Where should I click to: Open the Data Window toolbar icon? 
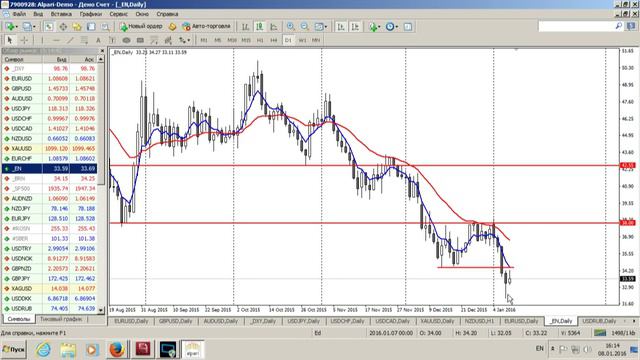coord(63,27)
